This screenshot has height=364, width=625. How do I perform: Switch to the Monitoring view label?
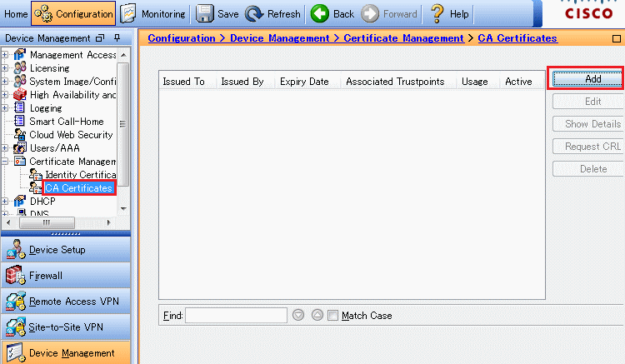pyautogui.click(x=163, y=14)
